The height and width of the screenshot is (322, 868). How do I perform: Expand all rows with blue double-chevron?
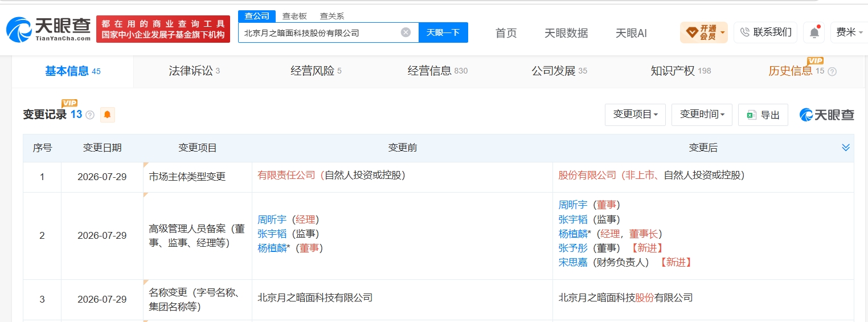(x=845, y=148)
